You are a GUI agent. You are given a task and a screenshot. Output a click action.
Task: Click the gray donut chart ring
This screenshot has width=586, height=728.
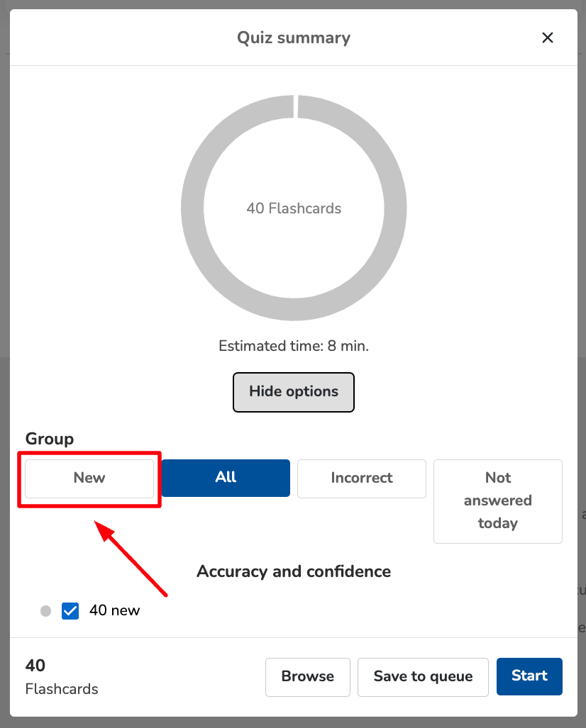(193, 208)
